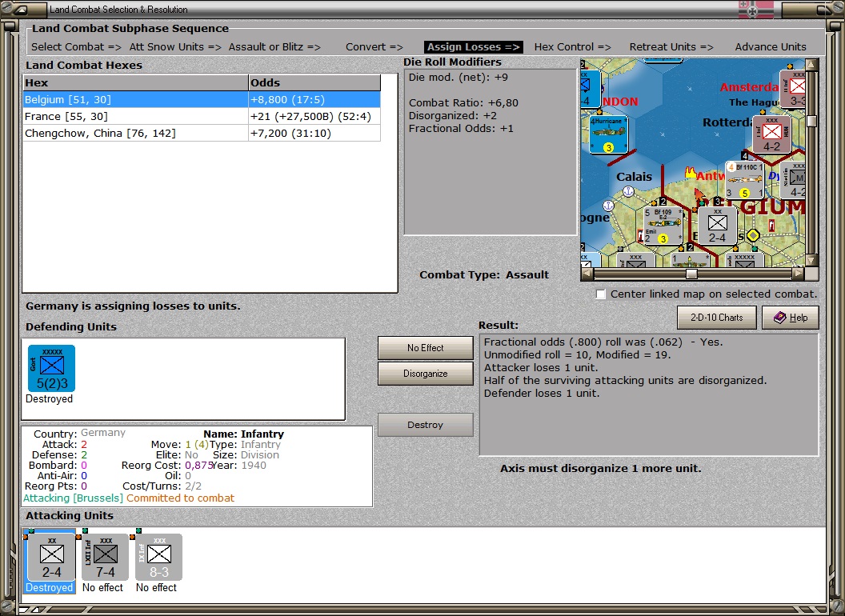Image resolution: width=845 pixels, height=616 pixels.
Task: Select the 8-3 IX Inf attacking unit
Action: [x=159, y=557]
